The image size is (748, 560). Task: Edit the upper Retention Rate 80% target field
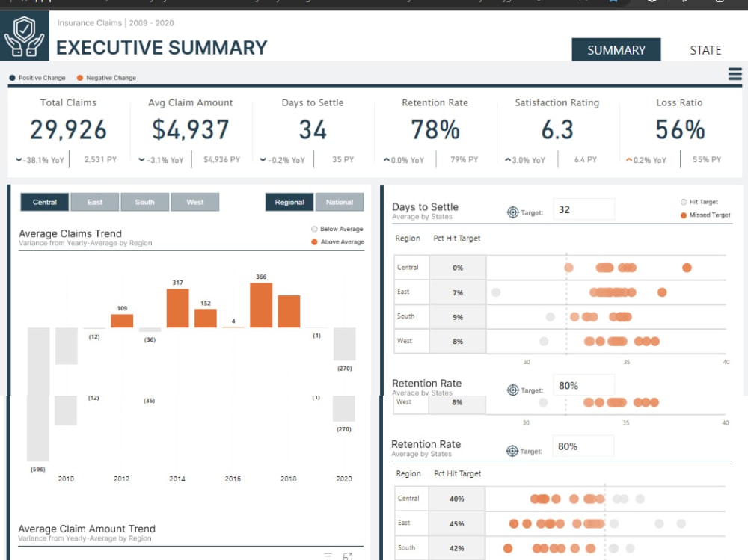coord(584,385)
